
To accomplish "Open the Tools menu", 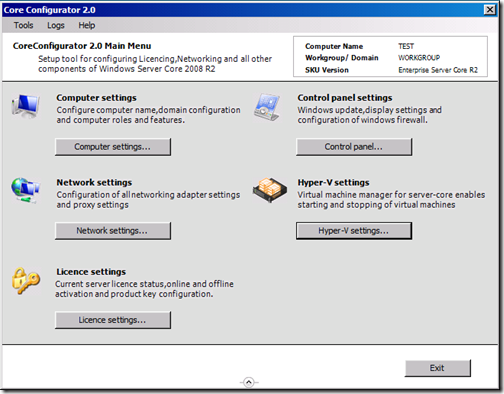I will 23,25.
